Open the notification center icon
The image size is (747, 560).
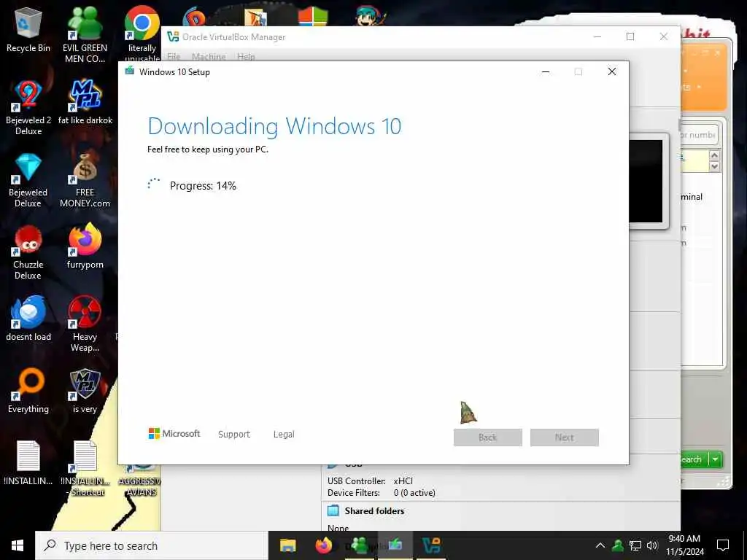tap(723, 545)
